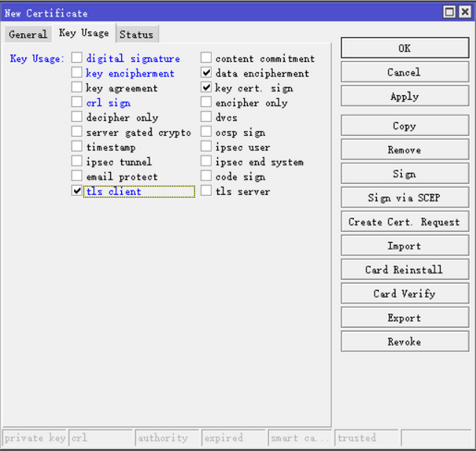Image resolution: width=476 pixels, height=451 pixels.
Task: Click the Copy button
Action: tap(405, 126)
